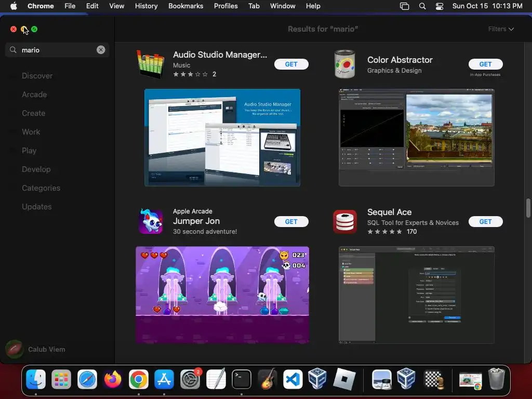The width and height of the screenshot is (532, 399).
Task: Click the vertical scrollbar thumb
Action: [x=528, y=208]
